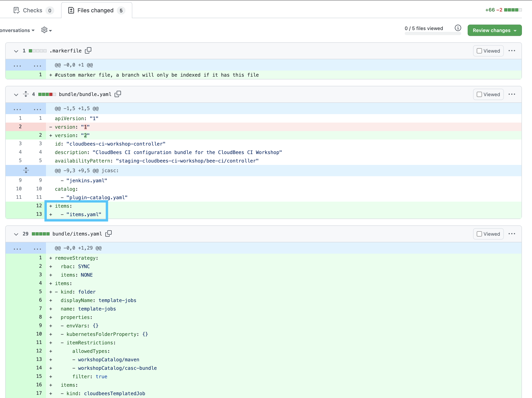This screenshot has height=398, width=532.
Task: Open the diff settings gear dropdown
Action: pos(46,30)
